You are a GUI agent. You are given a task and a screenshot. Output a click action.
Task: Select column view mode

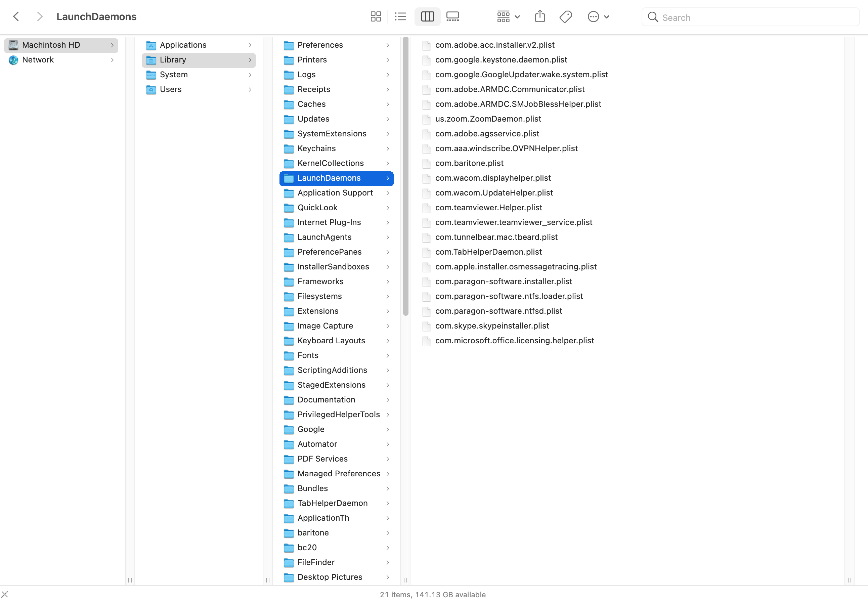[427, 17]
